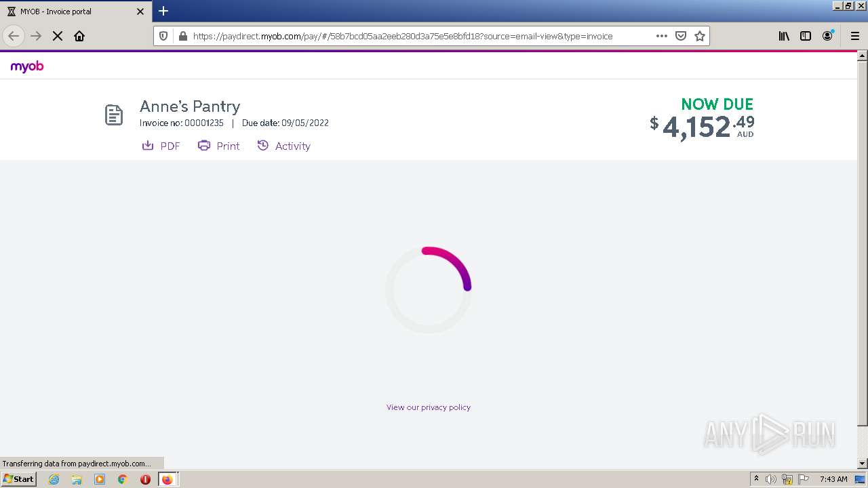The image size is (868, 488).
Task: Bookmark this page with star
Action: coord(700,36)
